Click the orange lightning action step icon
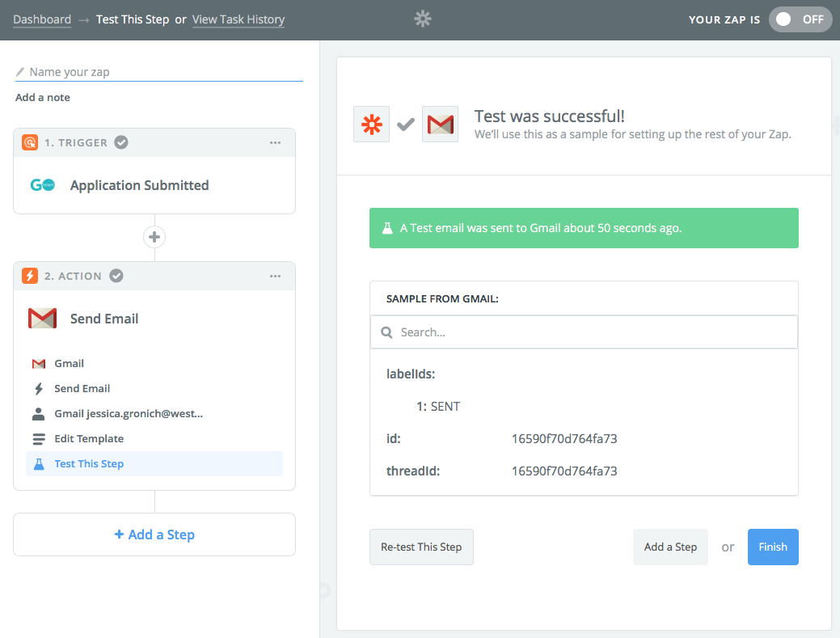Viewport: 840px width, 638px height. pyautogui.click(x=30, y=276)
